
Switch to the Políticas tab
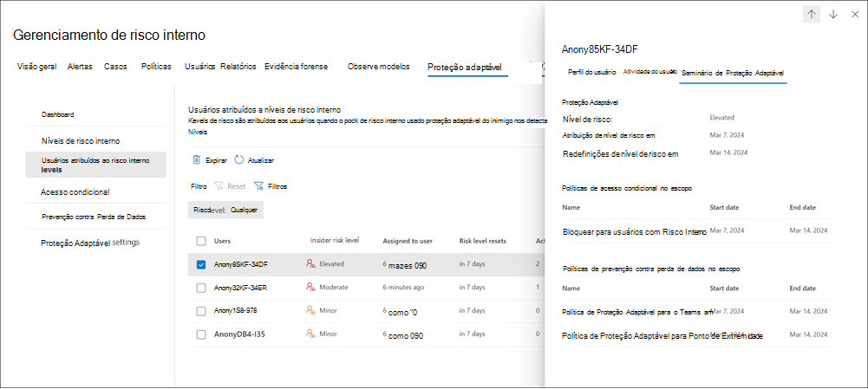pyautogui.click(x=156, y=67)
